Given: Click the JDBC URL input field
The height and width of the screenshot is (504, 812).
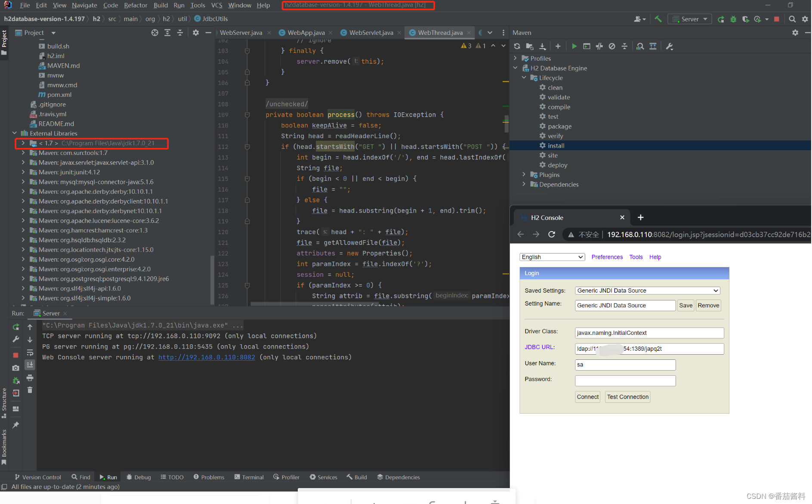Looking at the screenshot, I should pyautogui.click(x=649, y=349).
